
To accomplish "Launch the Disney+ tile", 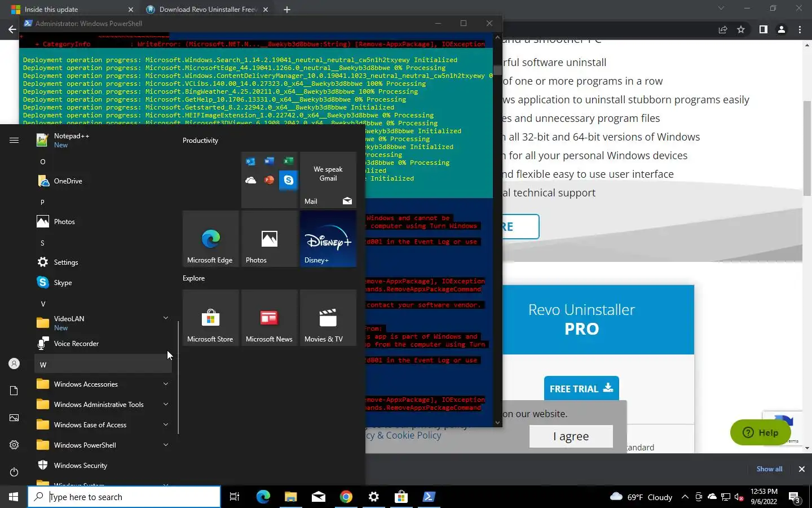I will pyautogui.click(x=328, y=239).
